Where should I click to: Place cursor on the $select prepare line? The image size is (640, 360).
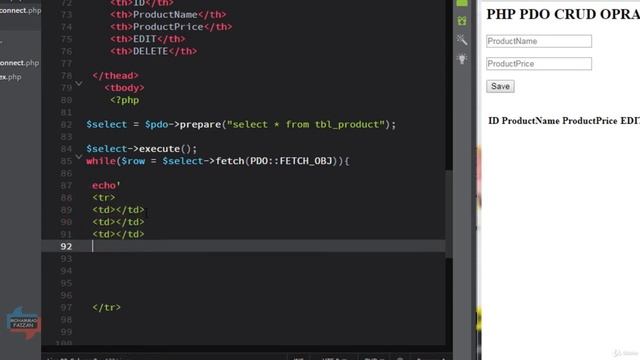(x=241, y=124)
